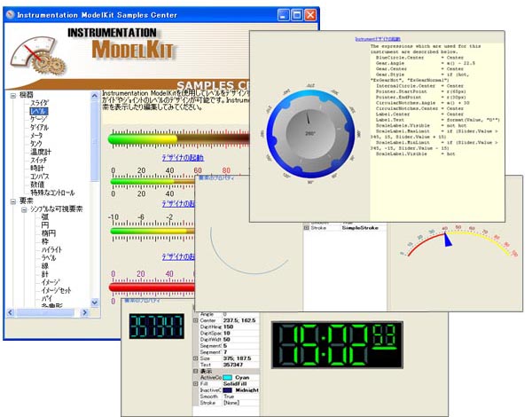Minimize the Samples Center window
This screenshot has width=532, height=417.
tap(284, 15)
